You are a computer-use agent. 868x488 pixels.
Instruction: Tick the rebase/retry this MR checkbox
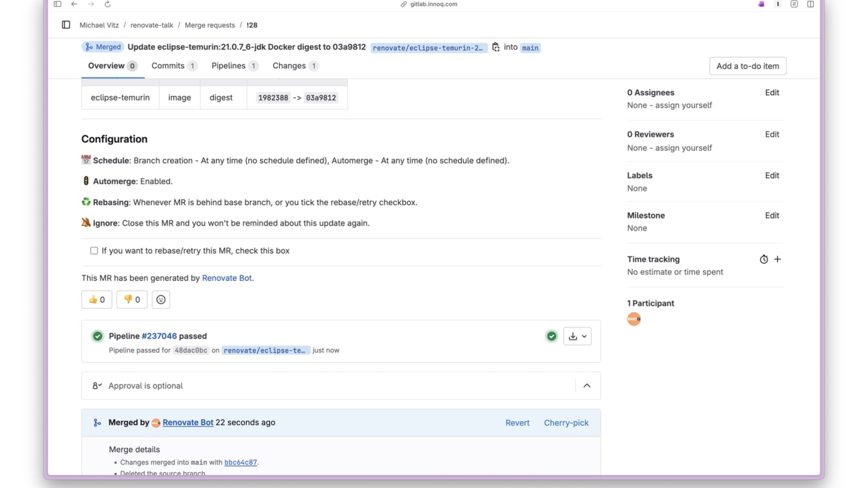coord(94,251)
